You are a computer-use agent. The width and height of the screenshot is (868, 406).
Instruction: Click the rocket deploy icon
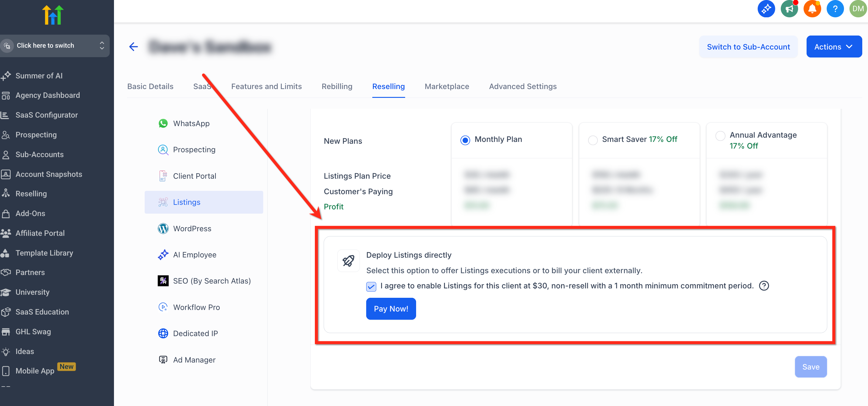(x=348, y=260)
